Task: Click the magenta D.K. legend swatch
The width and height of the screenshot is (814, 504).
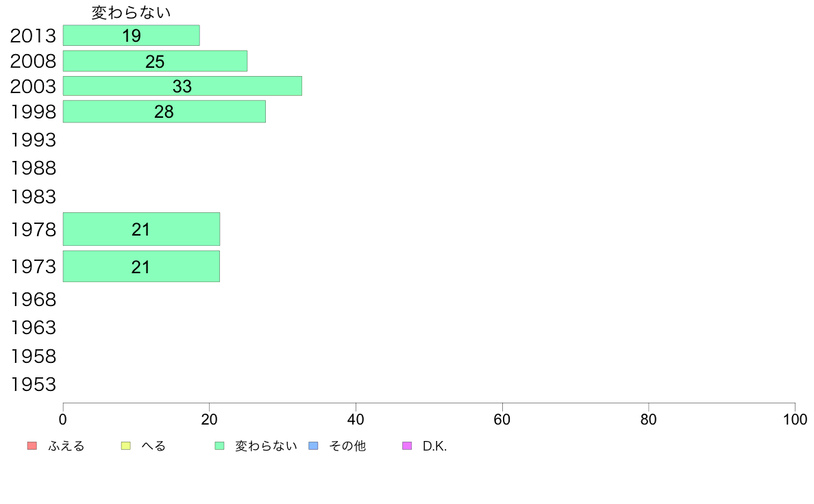Action: click(x=407, y=446)
